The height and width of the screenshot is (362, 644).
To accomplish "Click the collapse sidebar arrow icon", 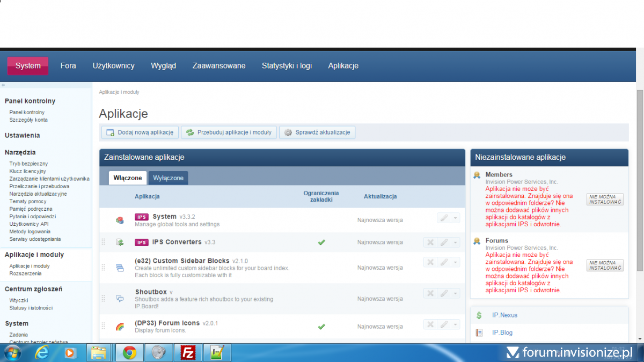I will click(x=3, y=85).
